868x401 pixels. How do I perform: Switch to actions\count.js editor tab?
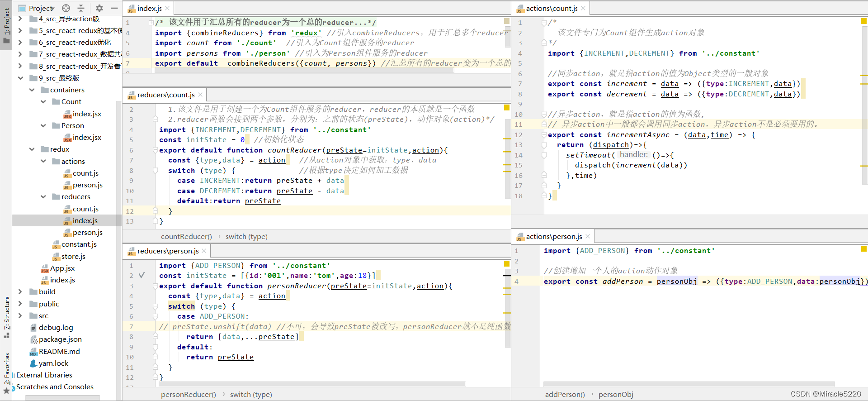coord(552,8)
